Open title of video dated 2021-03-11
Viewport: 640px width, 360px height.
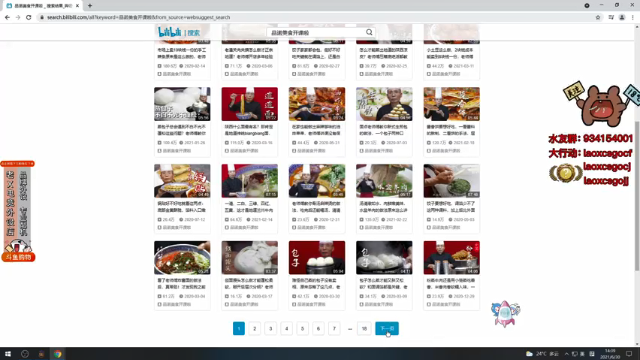[451, 53]
